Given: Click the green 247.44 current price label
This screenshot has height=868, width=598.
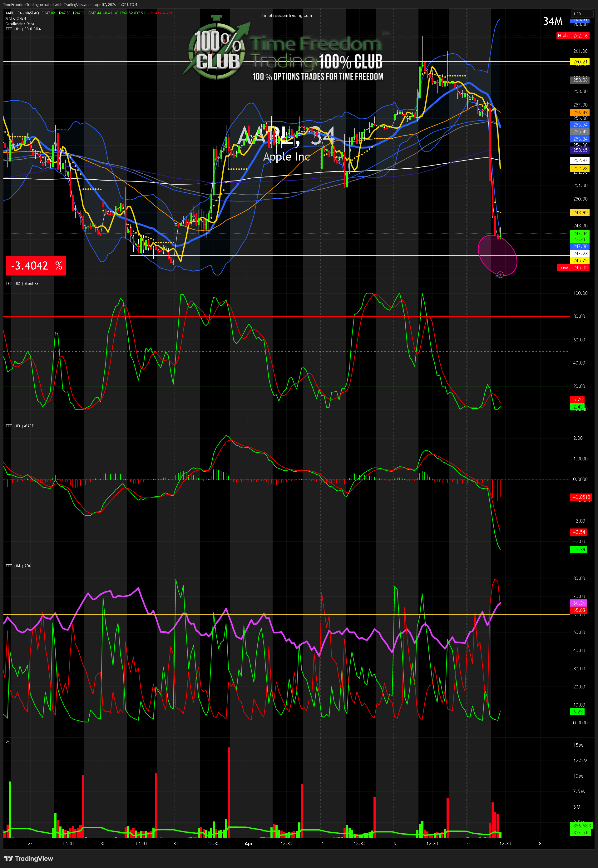Looking at the screenshot, I should [580, 234].
